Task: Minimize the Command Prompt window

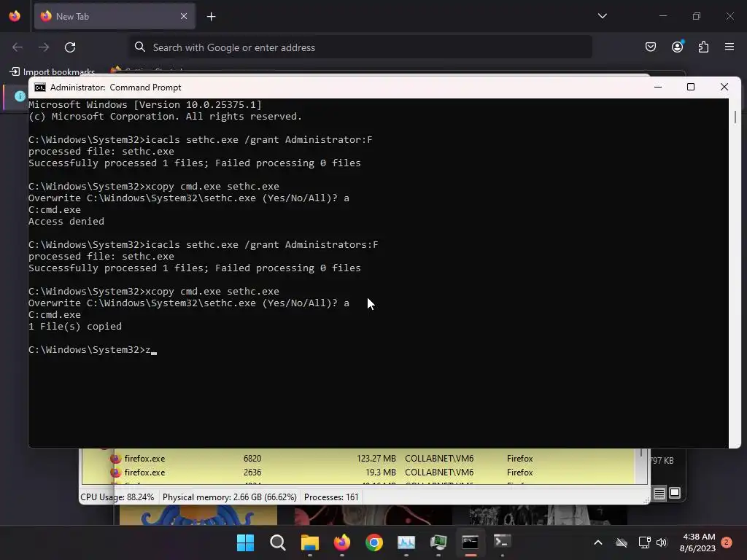Action: pos(658,87)
